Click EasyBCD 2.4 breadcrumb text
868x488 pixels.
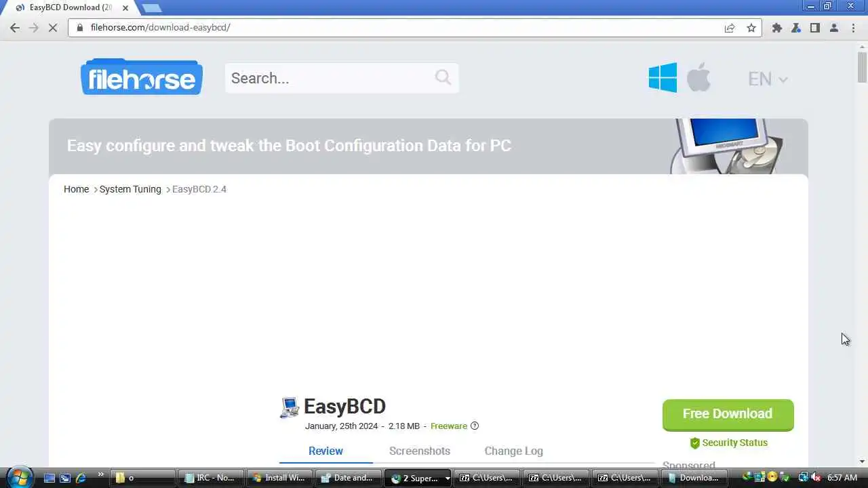click(x=199, y=189)
